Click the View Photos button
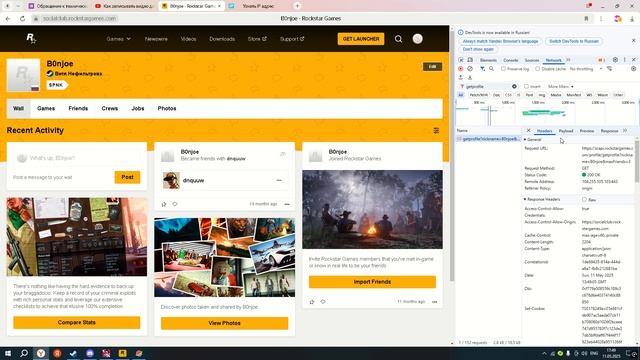This screenshot has height=360, width=640. click(224, 323)
